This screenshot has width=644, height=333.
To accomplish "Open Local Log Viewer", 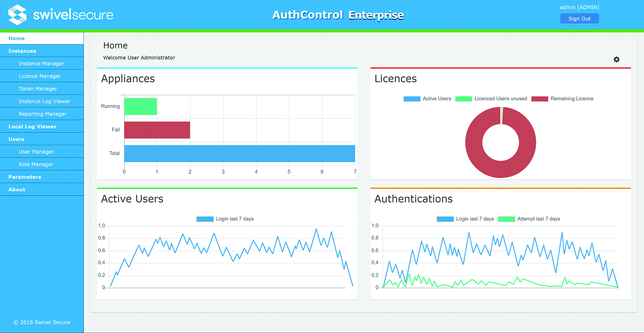I will [32, 127].
